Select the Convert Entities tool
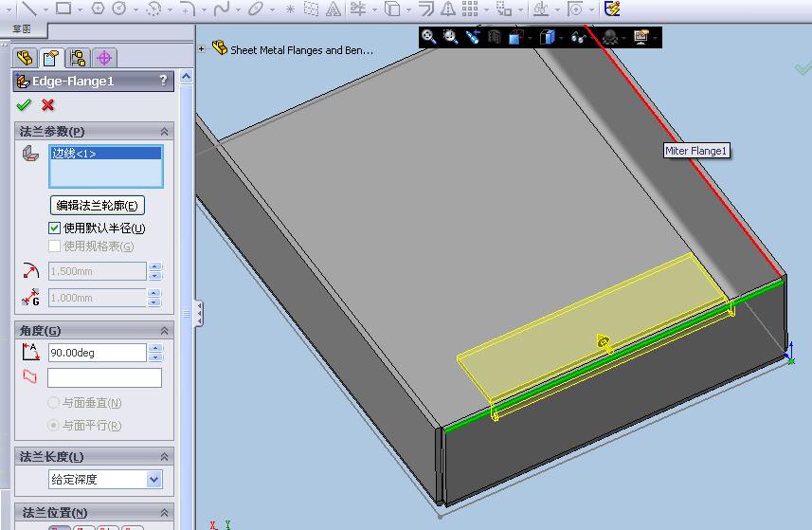This screenshot has width=812, height=530. pyautogui.click(x=392, y=9)
